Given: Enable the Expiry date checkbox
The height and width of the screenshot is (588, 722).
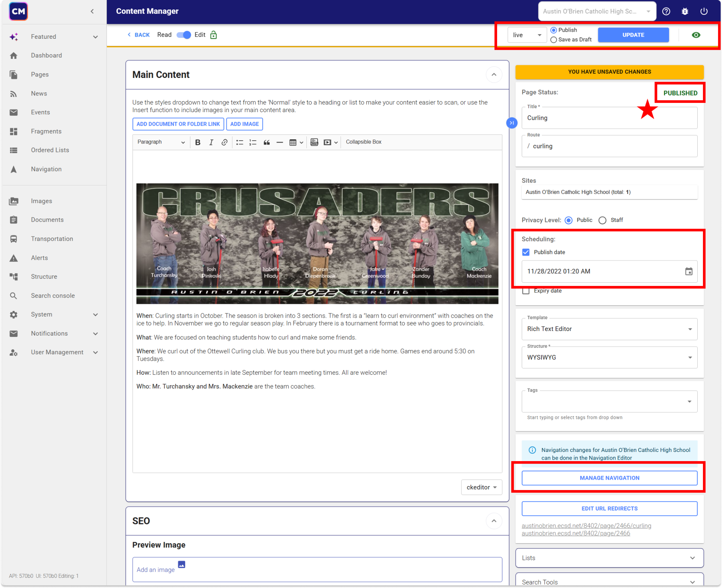Looking at the screenshot, I should (x=526, y=291).
